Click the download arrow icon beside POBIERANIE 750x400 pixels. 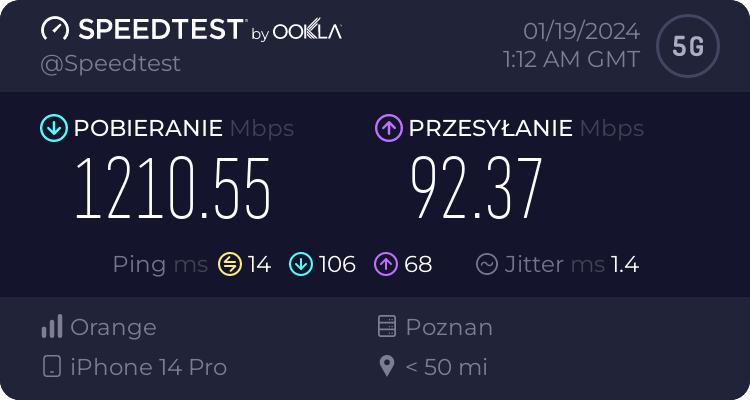pos(53,128)
